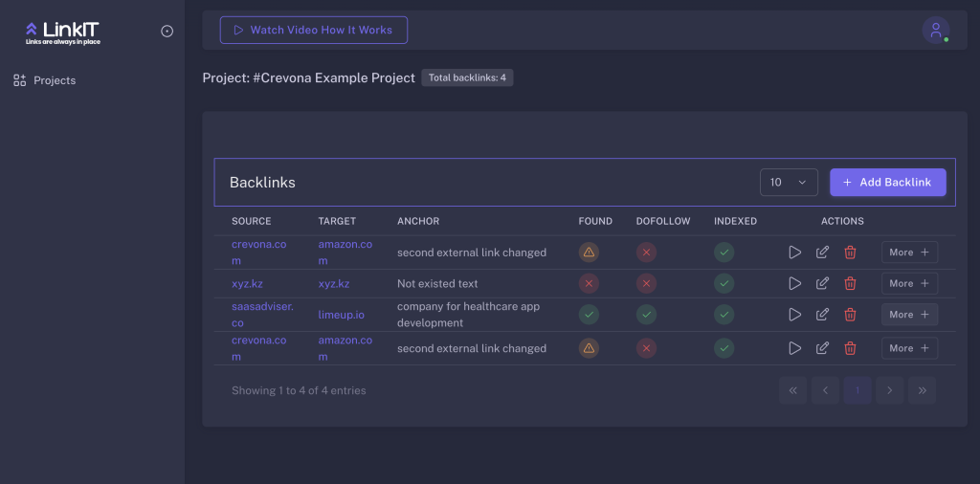Viewport: 980px width, 484px height.
Task: Click the FOUND column header
Action: pyautogui.click(x=595, y=221)
